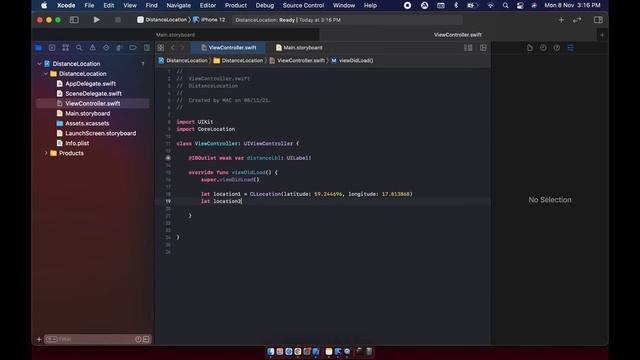The image size is (640, 360).
Task: Toggle source-control status filter in the navigator
Action: coord(146,339)
